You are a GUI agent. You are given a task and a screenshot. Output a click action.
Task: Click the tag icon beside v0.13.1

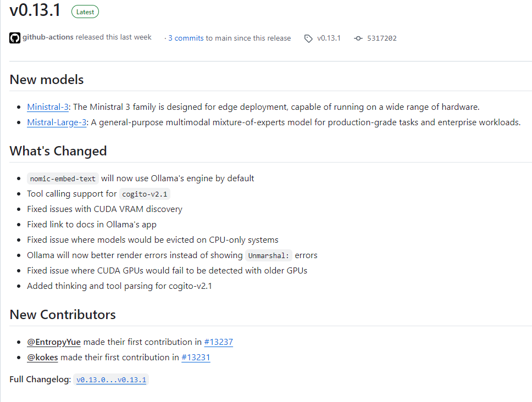pyautogui.click(x=308, y=38)
